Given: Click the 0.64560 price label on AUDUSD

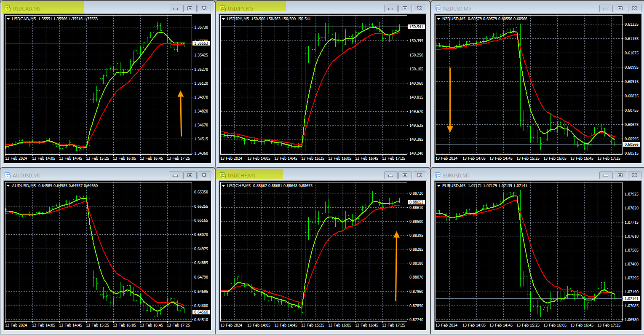Looking at the screenshot, I should (x=200, y=312).
